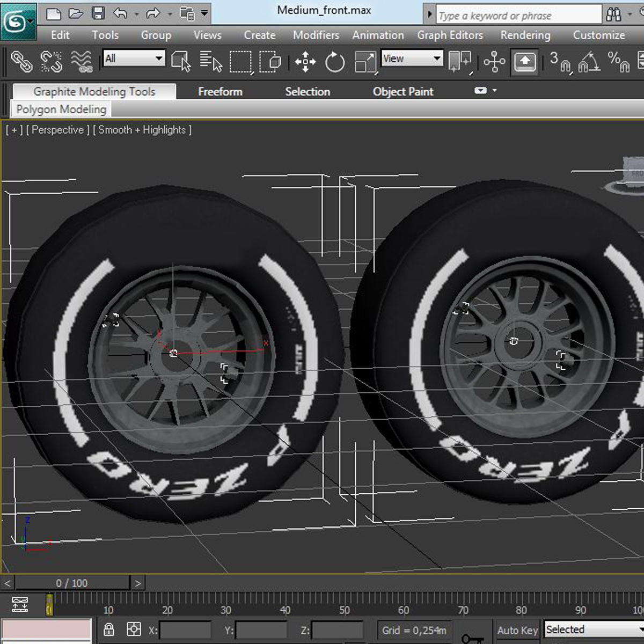Open the All selection filter dropdown

(x=134, y=58)
